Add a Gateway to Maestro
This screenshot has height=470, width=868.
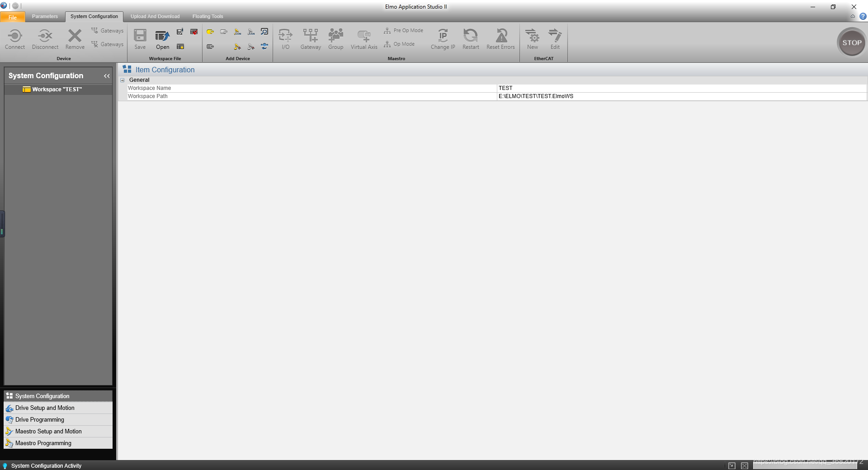coord(311,39)
